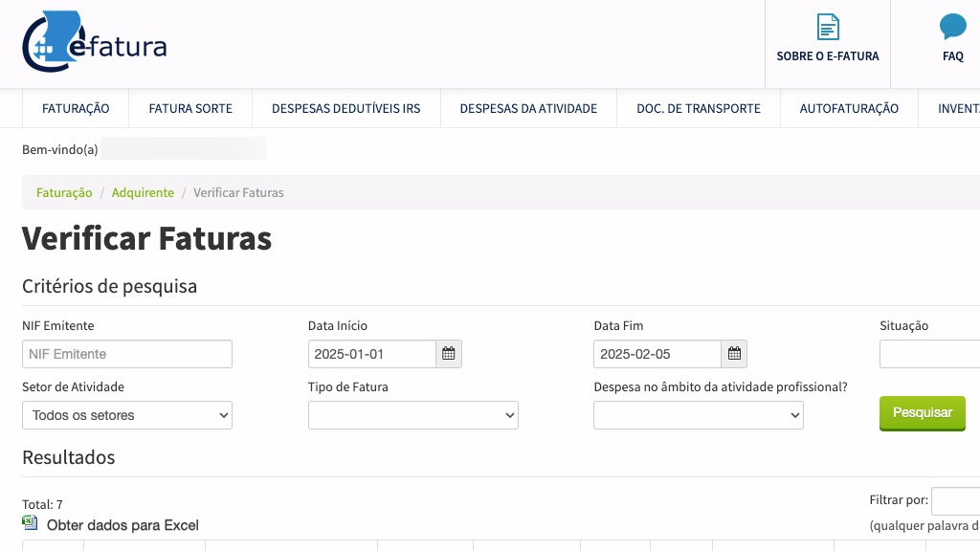980x551 pixels.
Task: Select the Autofaturação menu item
Action: point(849,108)
